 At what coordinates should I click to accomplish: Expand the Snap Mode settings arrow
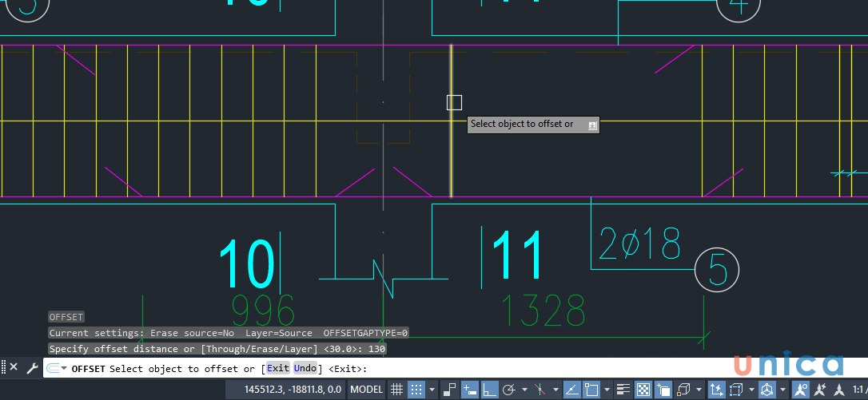[432, 390]
